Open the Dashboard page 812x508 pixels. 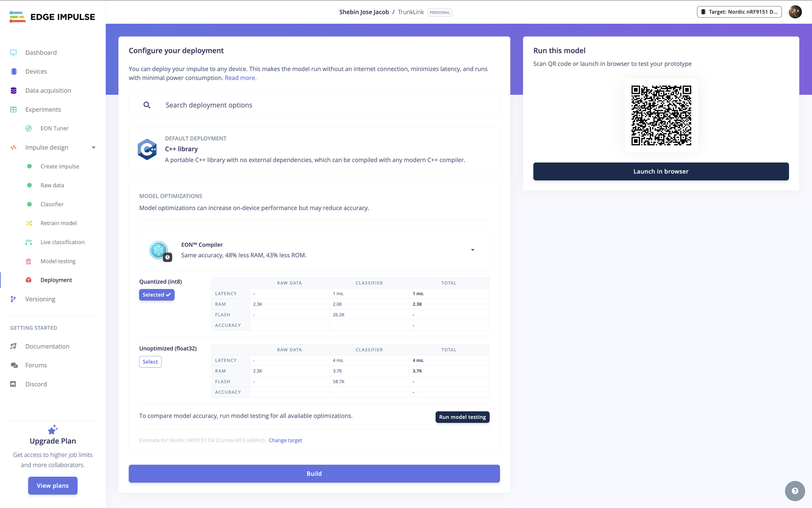pos(41,52)
